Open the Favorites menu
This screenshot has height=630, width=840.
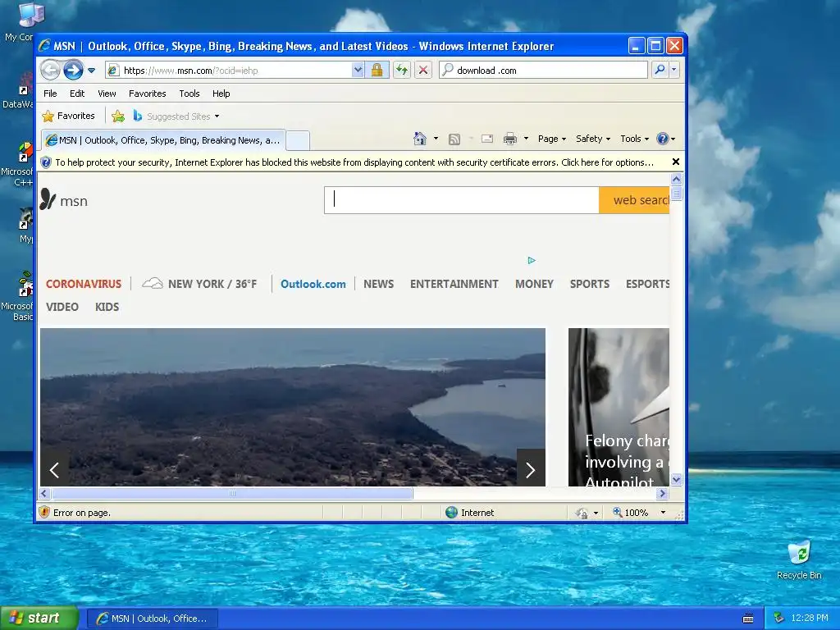[x=148, y=94]
